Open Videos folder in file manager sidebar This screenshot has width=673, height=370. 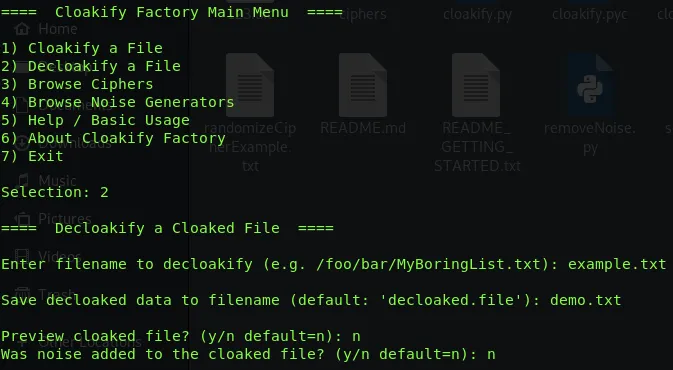[x=47, y=256]
